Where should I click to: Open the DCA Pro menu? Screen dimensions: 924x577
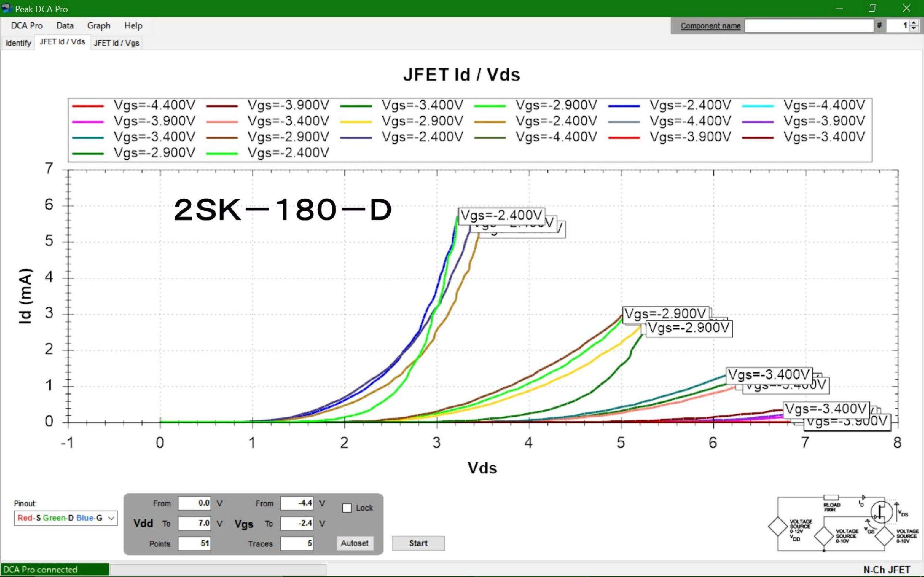27,25
